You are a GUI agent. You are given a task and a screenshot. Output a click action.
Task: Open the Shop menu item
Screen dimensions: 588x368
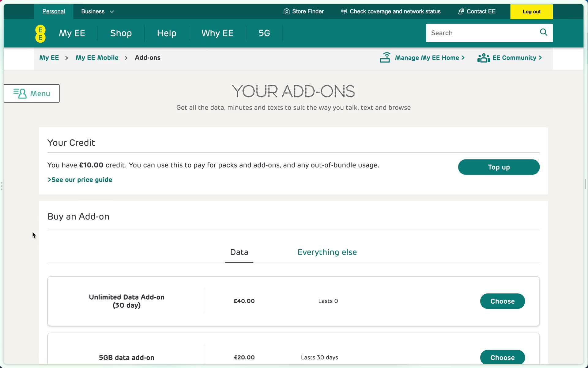click(x=121, y=33)
